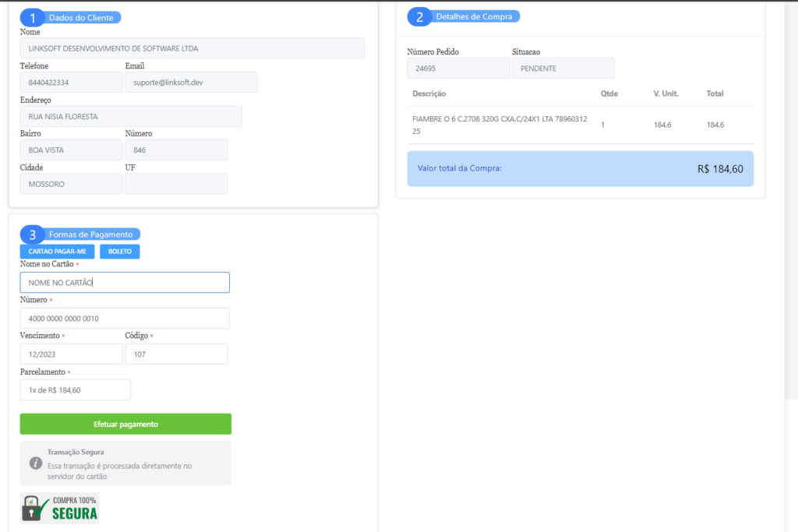Click the Valor total da Compra banner

[x=580, y=168]
